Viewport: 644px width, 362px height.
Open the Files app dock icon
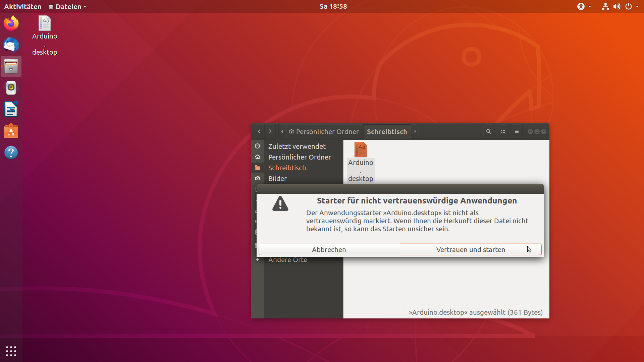point(11,66)
